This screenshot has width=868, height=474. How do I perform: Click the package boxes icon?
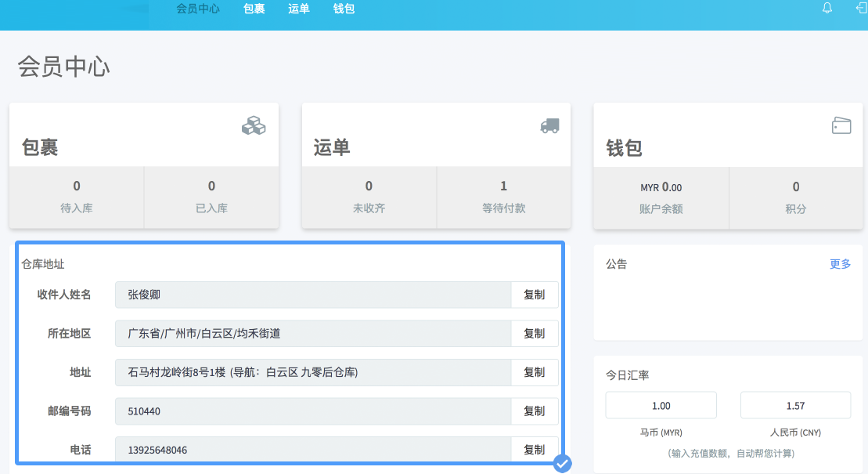[254, 125]
